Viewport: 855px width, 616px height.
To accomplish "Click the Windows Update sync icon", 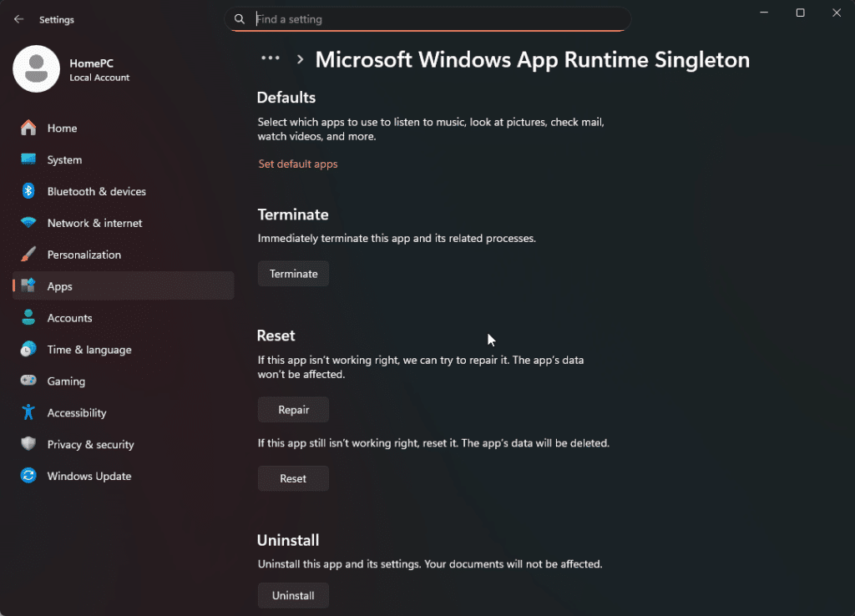I will point(28,476).
